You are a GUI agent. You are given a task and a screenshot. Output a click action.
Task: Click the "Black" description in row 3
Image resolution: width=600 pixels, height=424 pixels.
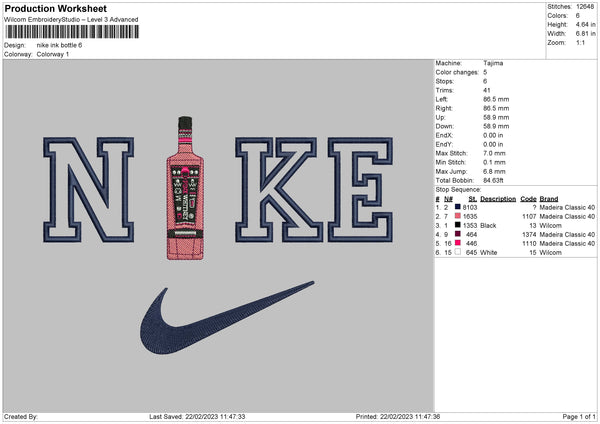click(x=488, y=225)
